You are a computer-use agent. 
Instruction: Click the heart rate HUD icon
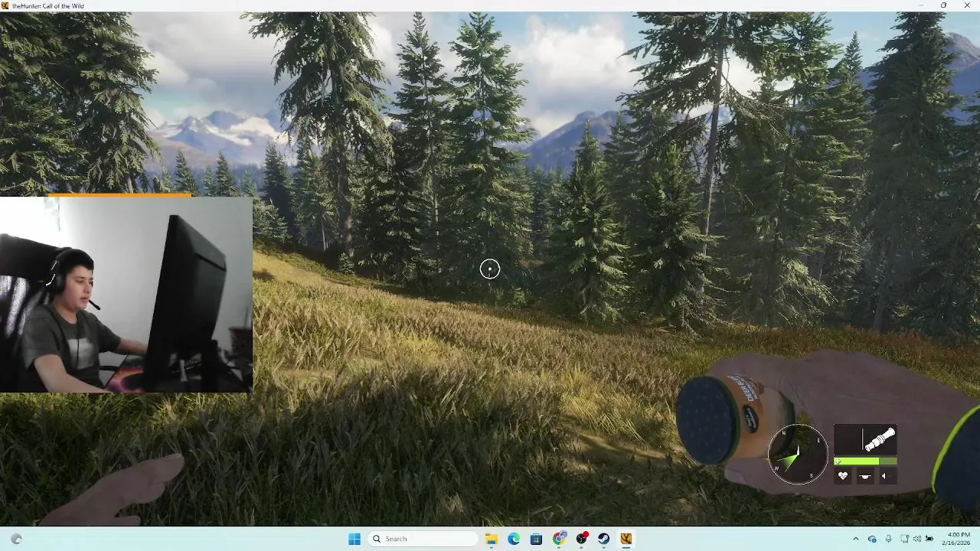pos(843,476)
